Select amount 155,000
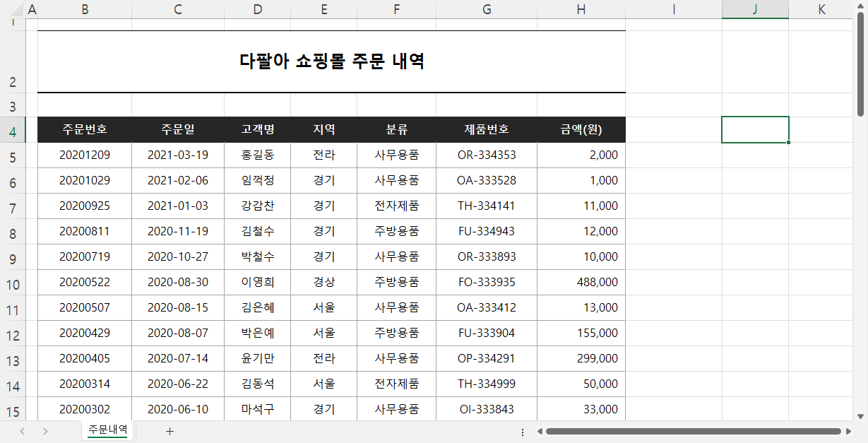The height and width of the screenshot is (443, 868). pos(581,333)
